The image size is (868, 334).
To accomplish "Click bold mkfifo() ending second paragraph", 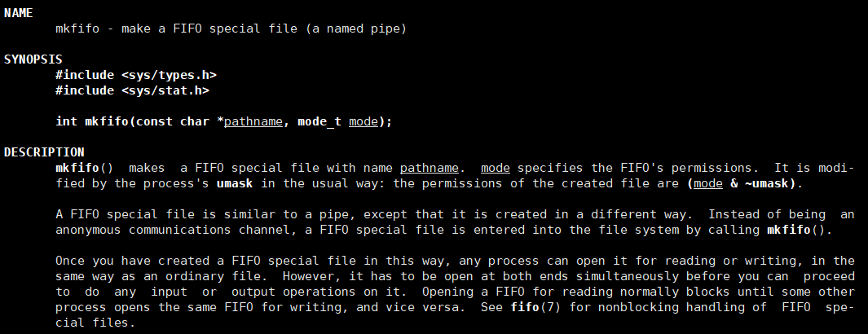I will (x=796, y=230).
